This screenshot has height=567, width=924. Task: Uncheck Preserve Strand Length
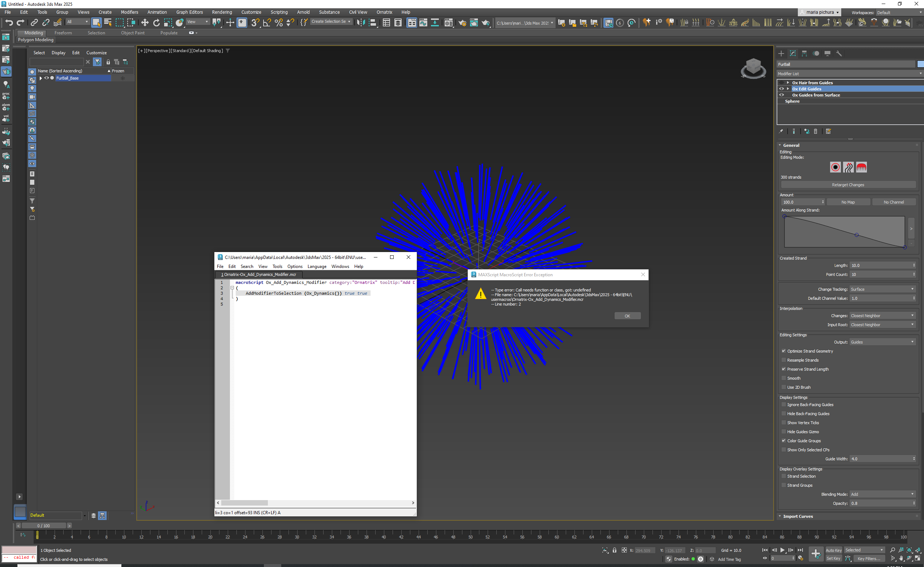[783, 369]
